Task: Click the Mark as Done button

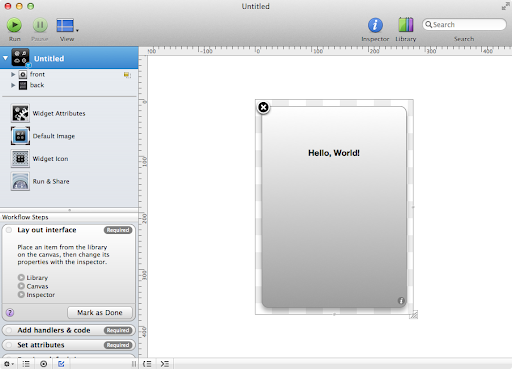Action: pyautogui.click(x=100, y=313)
